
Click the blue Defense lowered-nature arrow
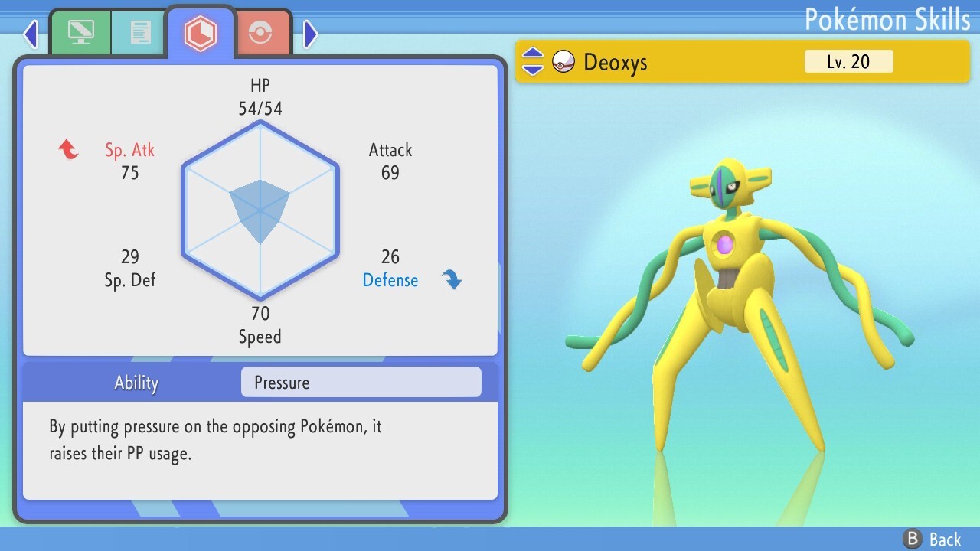tap(452, 280)
